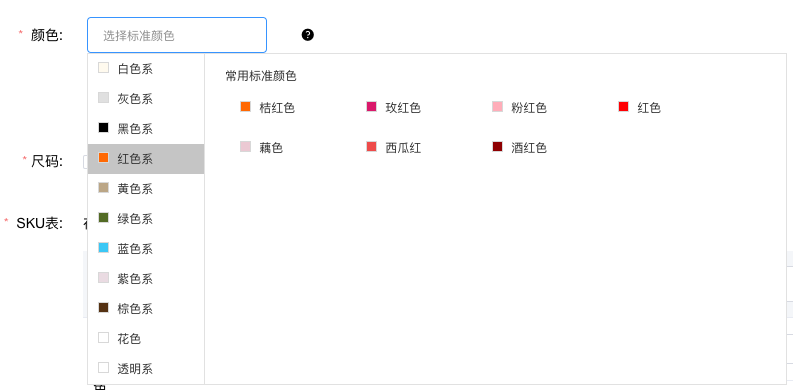Select 白色系 color family

click(146, 69)
